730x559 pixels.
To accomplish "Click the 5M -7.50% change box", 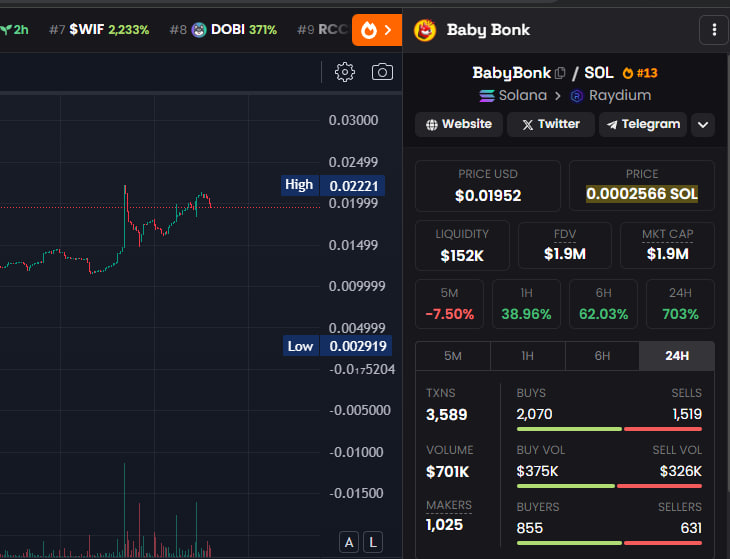I will click(x=449, y=304).
